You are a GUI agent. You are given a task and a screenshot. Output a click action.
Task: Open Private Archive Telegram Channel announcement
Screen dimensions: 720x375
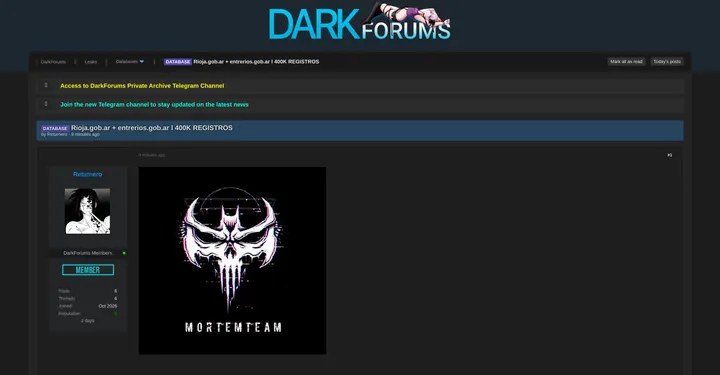[142, 86]
